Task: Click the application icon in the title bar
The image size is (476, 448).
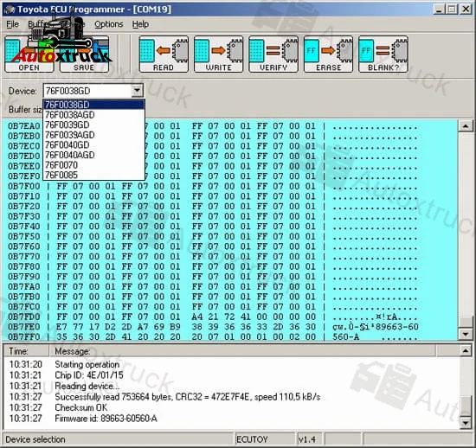Action: (10, 10)
